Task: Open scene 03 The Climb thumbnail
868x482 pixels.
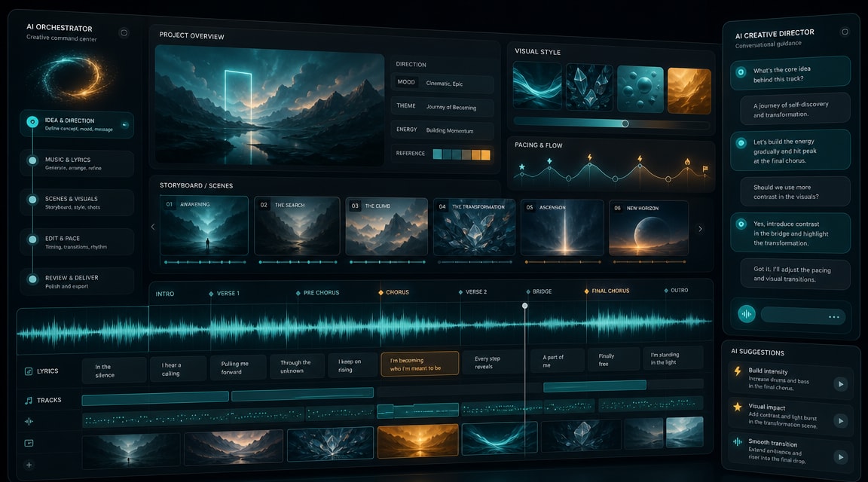Action: pos(387,227)
